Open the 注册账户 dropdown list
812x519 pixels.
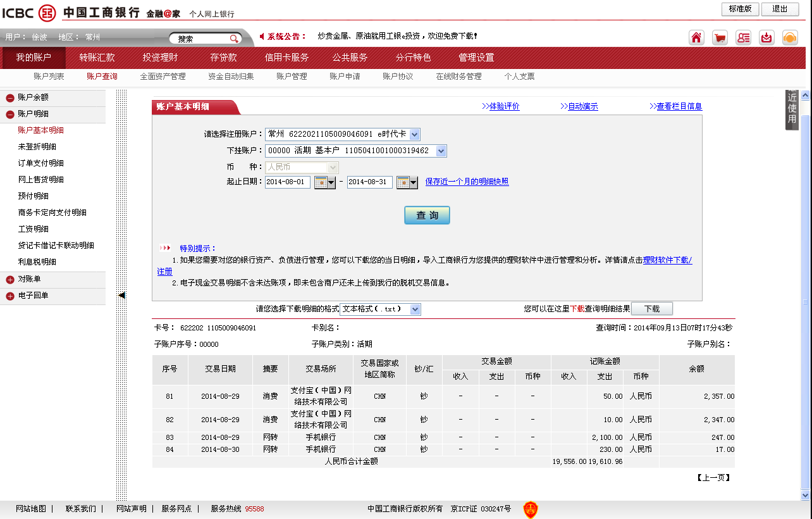pyautogui.click(x=414, y=134)
